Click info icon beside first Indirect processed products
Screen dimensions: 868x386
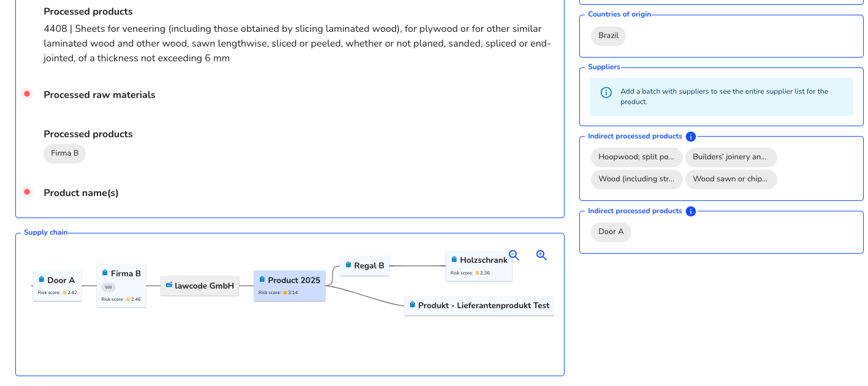point(691,137)
